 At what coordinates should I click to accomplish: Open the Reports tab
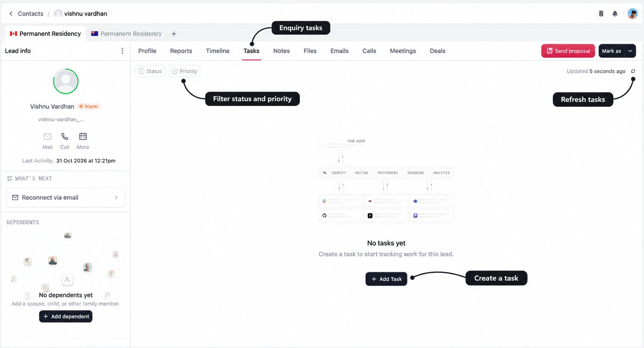pos(181,51)
